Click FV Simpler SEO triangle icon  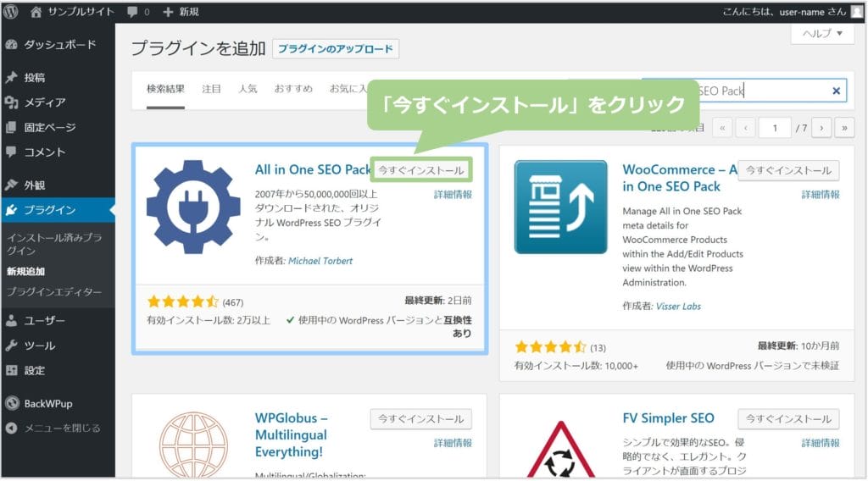coord(561,449)
